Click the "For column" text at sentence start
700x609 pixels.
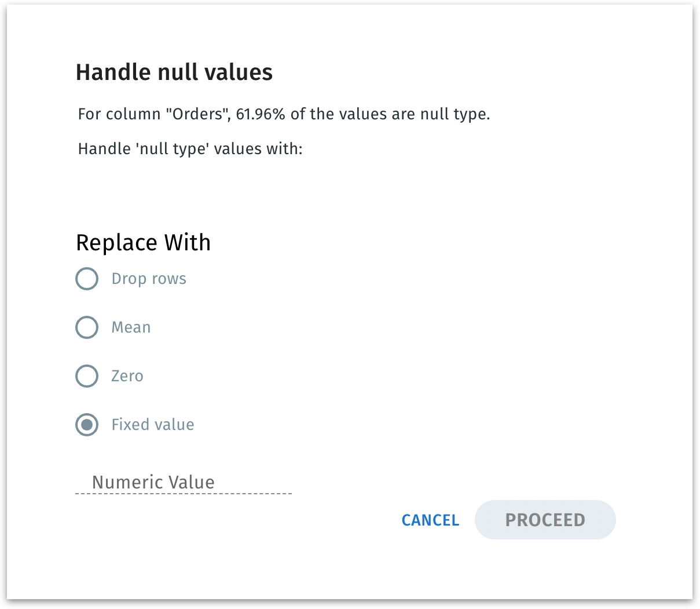coord(119,114)
